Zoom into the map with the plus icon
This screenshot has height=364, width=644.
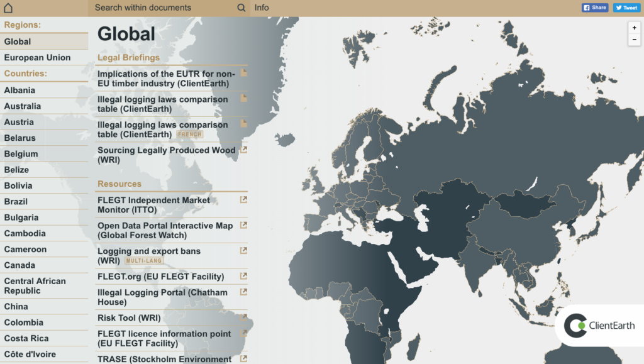tap(634, 28)
